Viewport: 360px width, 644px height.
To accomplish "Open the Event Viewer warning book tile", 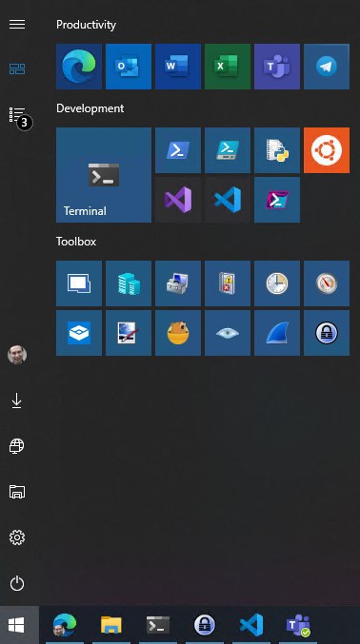I will [228, 283].
